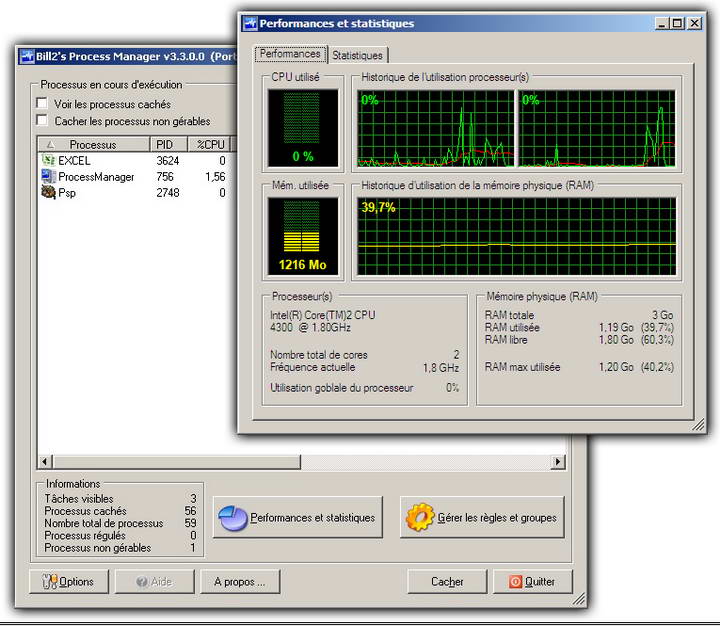Click the %CPU value 1,56
The image size is (720, 626).
tap(215, 176)
